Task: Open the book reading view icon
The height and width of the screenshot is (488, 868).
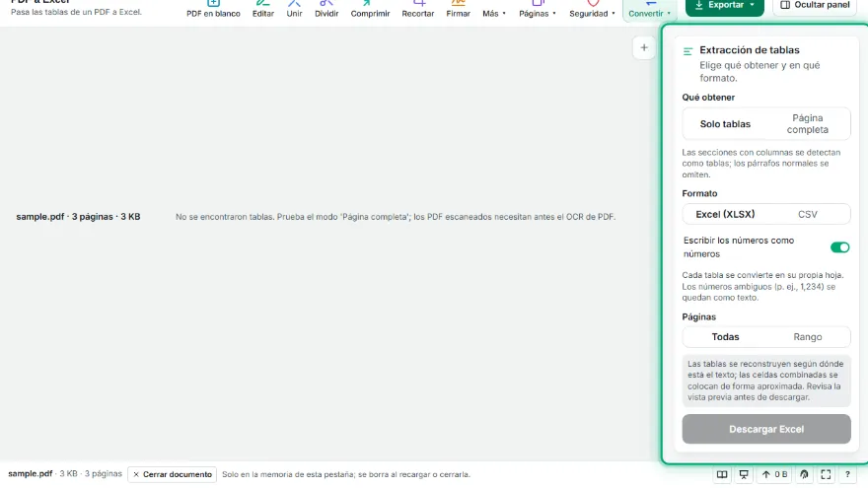Action: click(722, 474)
